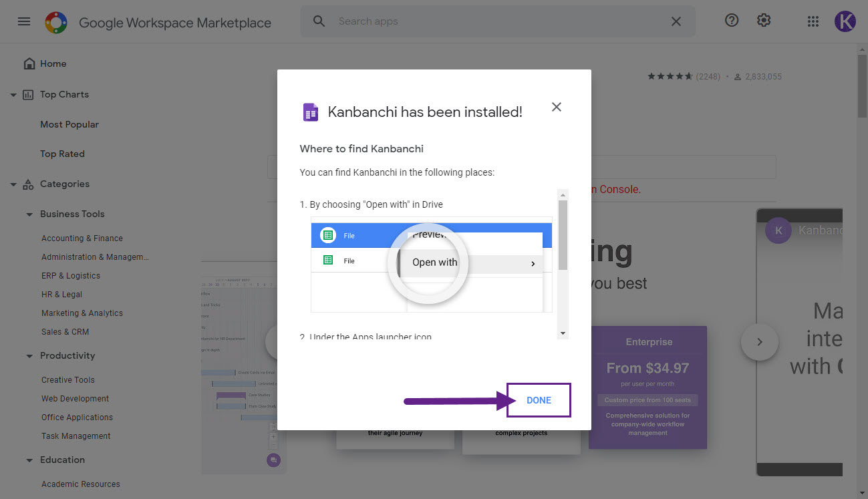
Task: Open the Settings gear icon
Action: pyautogui.click(x=764, y=21)
